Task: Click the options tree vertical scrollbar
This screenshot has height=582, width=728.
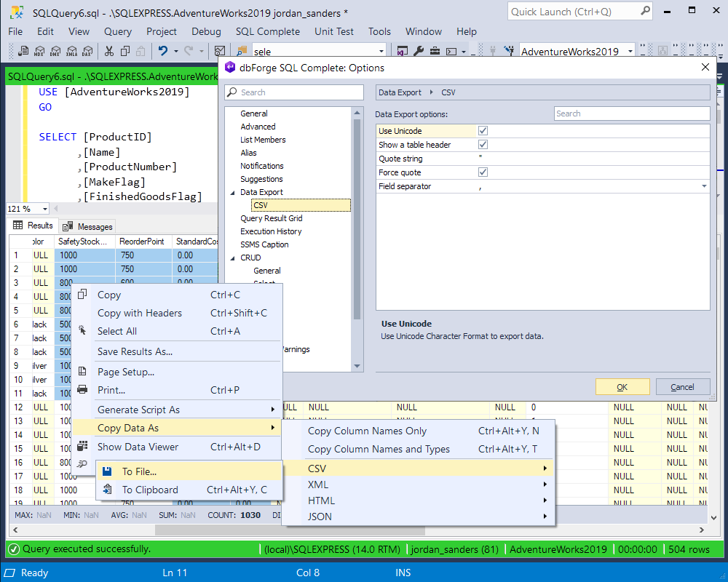Action: (357, 219)
